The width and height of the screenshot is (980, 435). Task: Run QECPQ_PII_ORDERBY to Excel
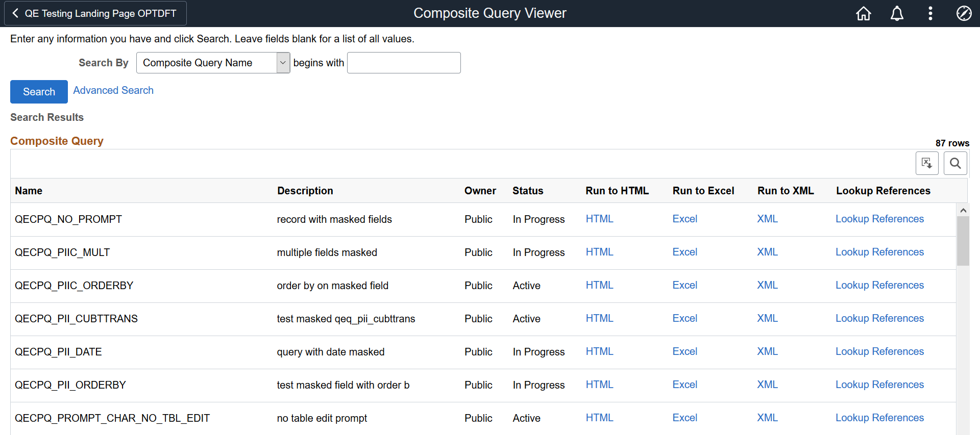[x=684, y=385]
